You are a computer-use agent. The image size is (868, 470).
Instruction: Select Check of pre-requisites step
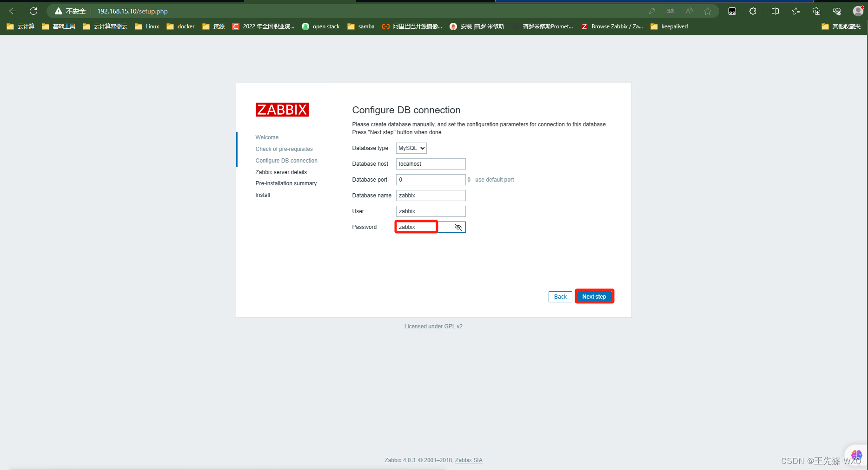pos(284,149)
